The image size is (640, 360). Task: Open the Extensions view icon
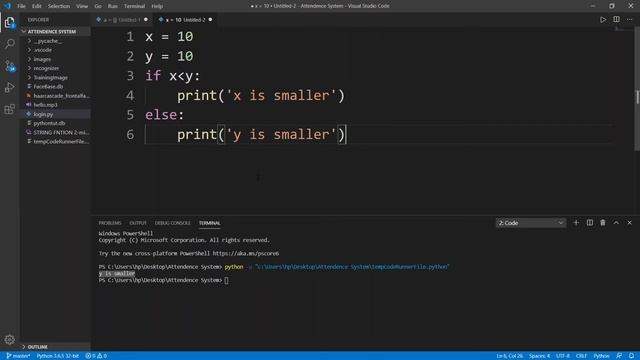click(9, 109)
